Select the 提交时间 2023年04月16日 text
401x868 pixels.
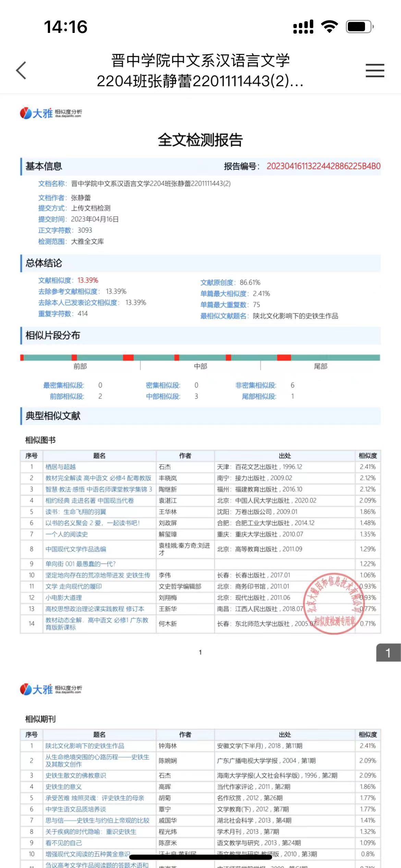(x=95, y=219)
